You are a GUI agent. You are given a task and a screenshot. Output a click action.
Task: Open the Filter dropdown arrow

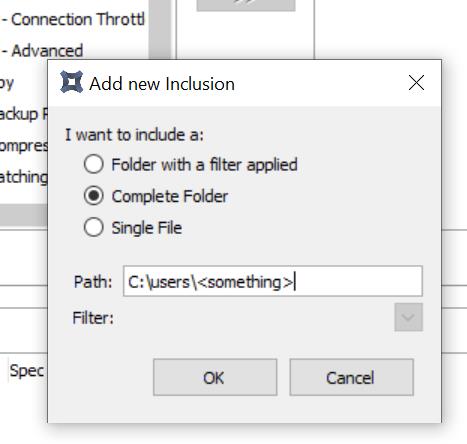pyautogui.click(x=408, y=317)
